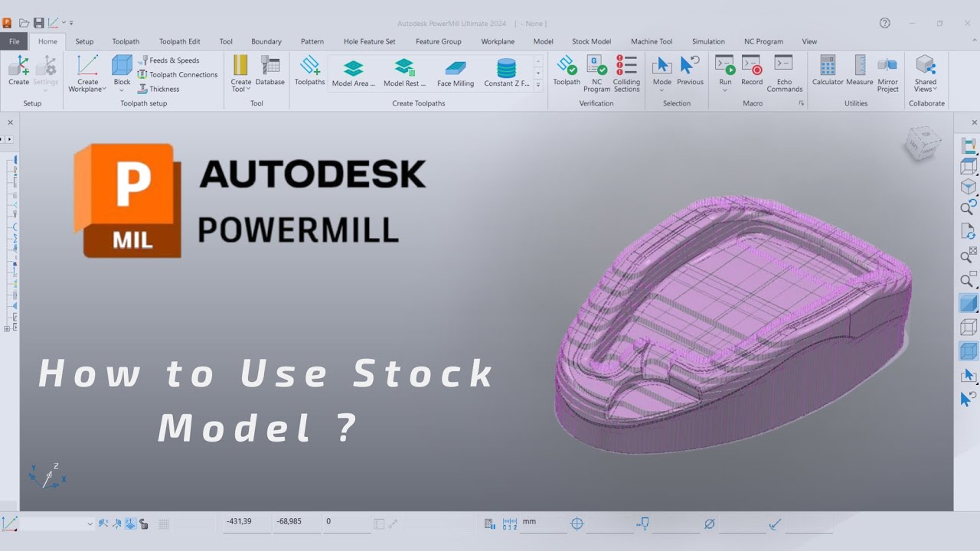Viewport: 980px width, 551px height.
Task: Click the padlock icon in the status bar
Action: 144,524
